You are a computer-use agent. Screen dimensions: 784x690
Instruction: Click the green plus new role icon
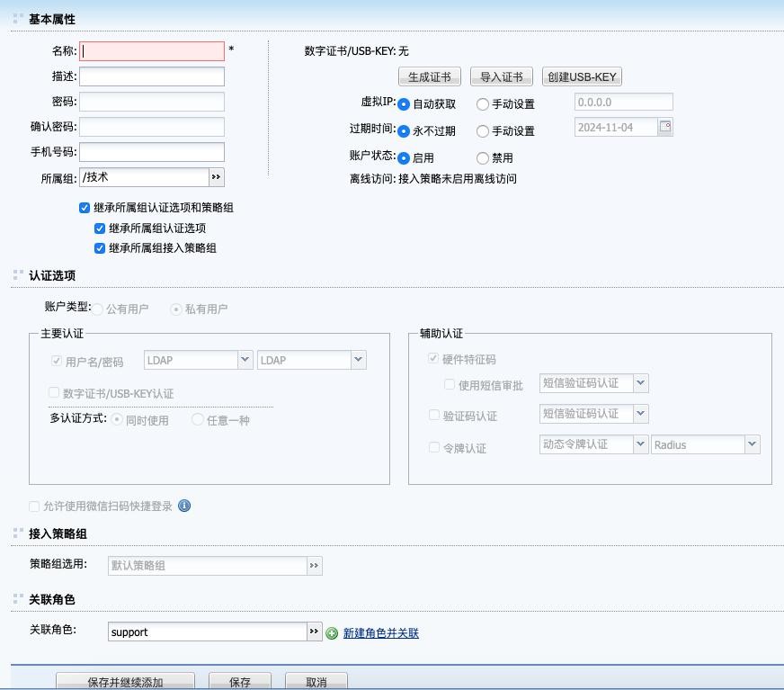pos(332,633)
